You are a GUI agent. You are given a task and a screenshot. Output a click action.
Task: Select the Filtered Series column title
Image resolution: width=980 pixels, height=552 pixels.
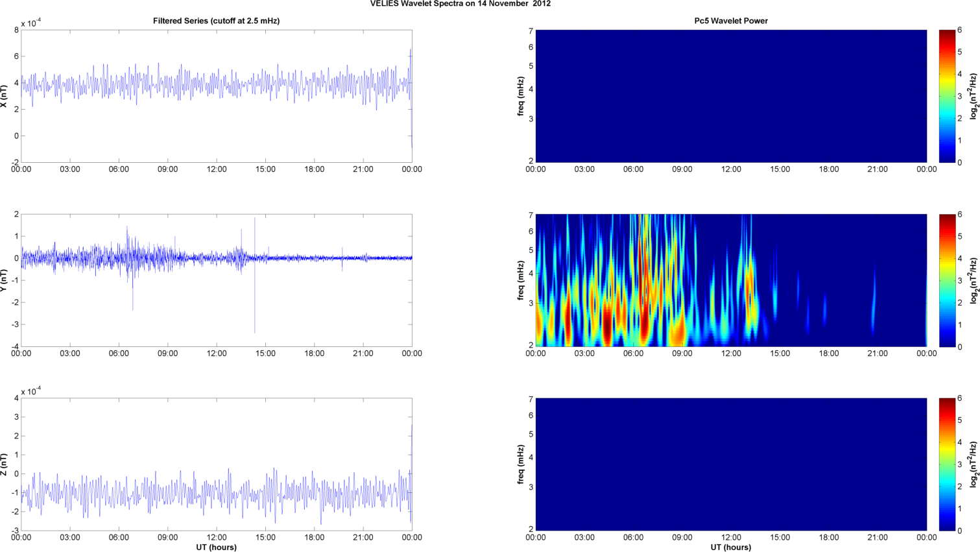[x=216, y=21]
